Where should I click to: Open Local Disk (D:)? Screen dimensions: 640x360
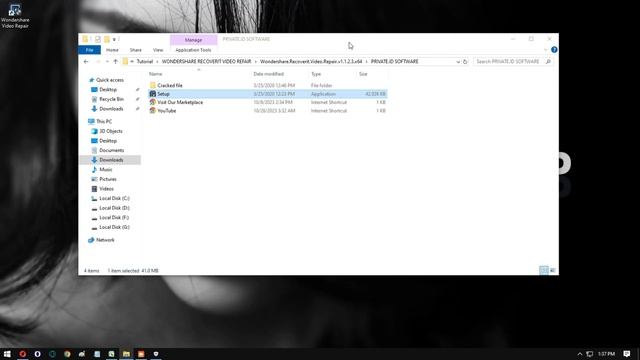pos(114,208)
